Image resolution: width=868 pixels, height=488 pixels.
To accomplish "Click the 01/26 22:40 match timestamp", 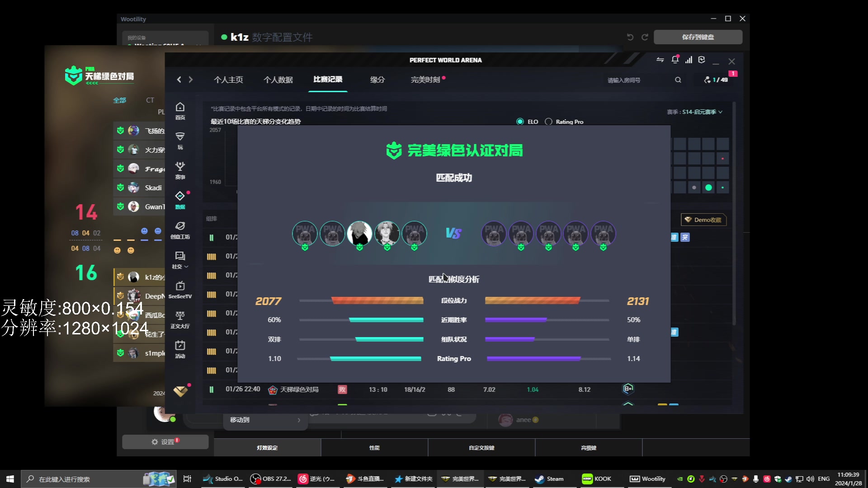I will click(x=243, y=389).
